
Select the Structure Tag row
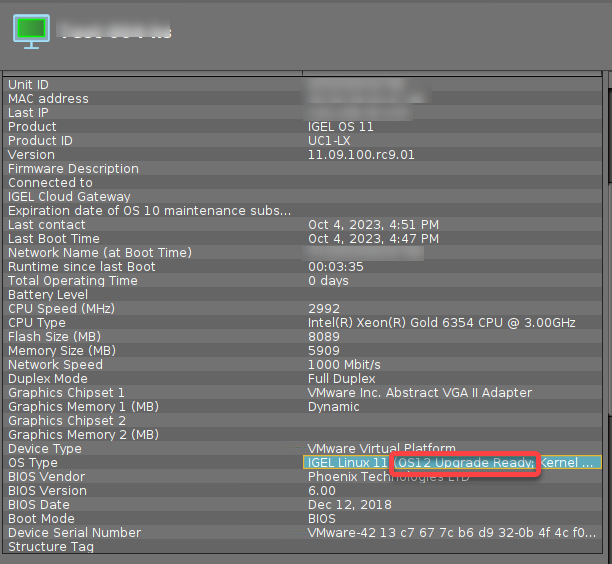[x=50, y=547]
